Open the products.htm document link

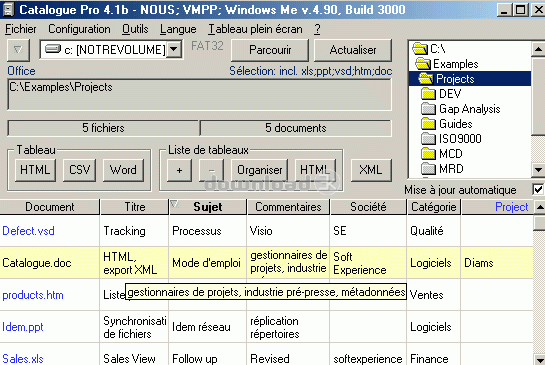(33, 295)
